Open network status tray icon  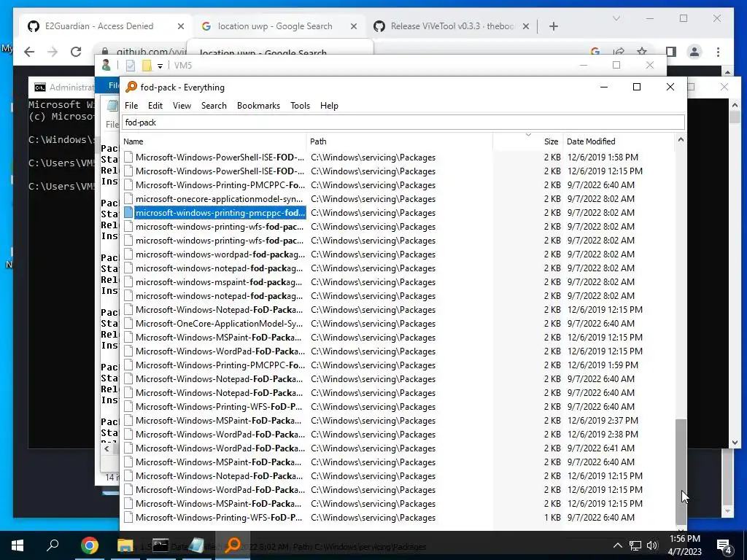pyautogui.click(x=635, y=545)
